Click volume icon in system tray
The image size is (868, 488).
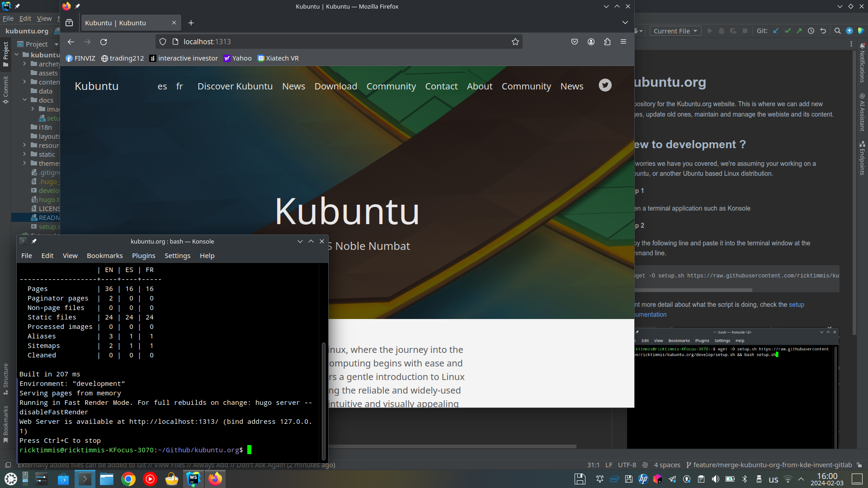(716, 479)
